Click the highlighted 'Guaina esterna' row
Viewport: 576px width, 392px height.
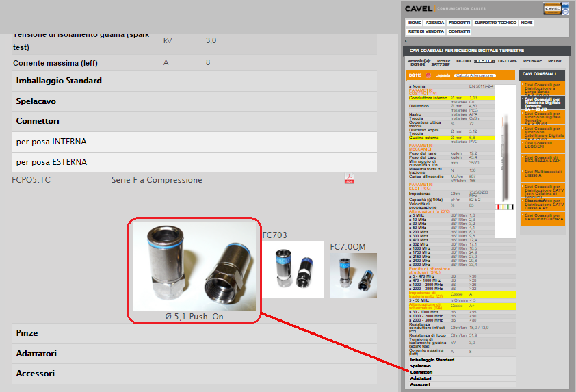[451, 138]
